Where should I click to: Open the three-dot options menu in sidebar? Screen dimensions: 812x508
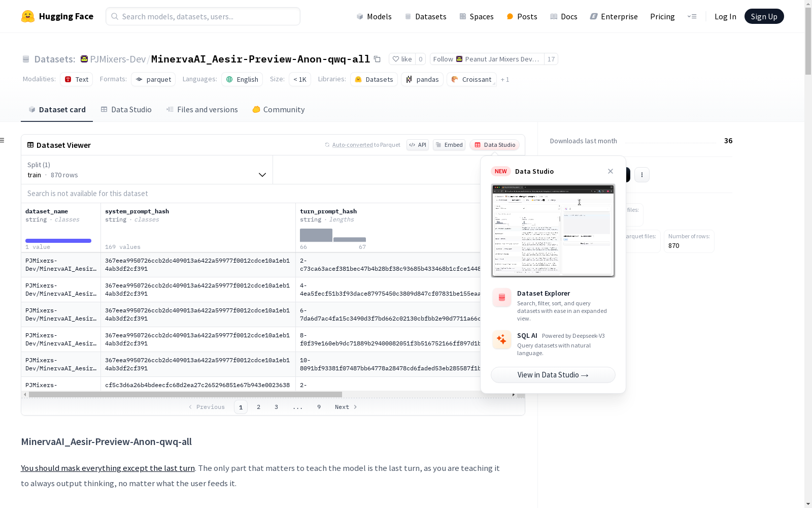pos(642,175)
